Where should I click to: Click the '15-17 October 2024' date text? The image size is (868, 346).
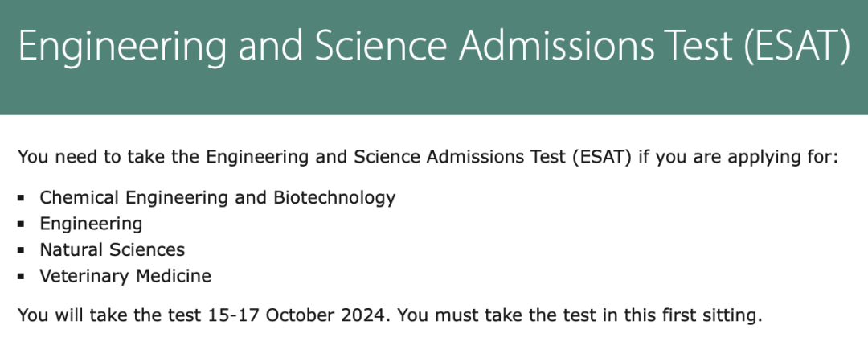tap(296, 315)
